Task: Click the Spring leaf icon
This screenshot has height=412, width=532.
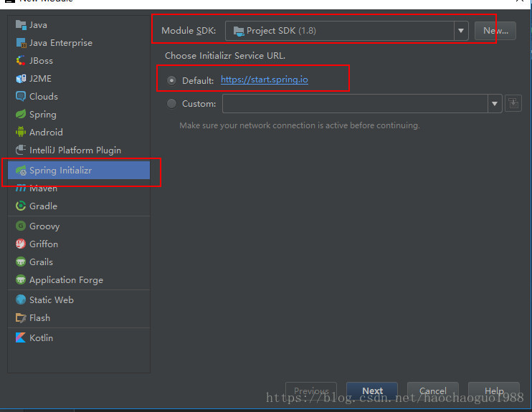Action: click(21, 114)
